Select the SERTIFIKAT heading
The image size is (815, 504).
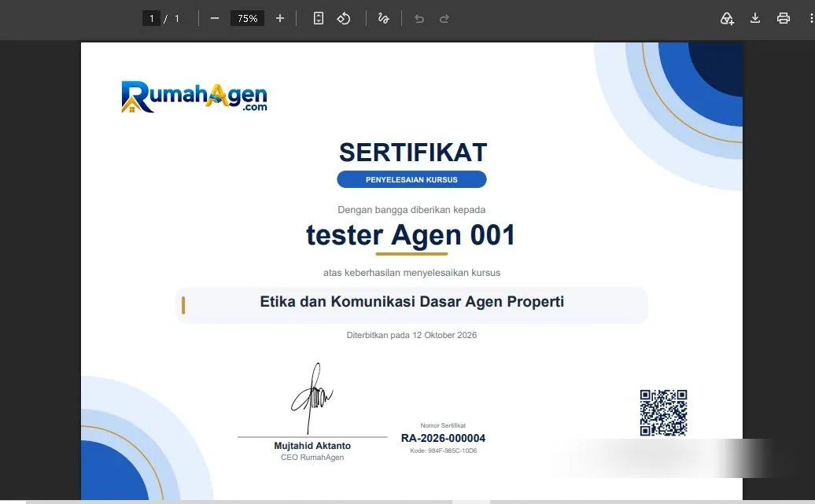pyautogui.click(x=413, y=153)
